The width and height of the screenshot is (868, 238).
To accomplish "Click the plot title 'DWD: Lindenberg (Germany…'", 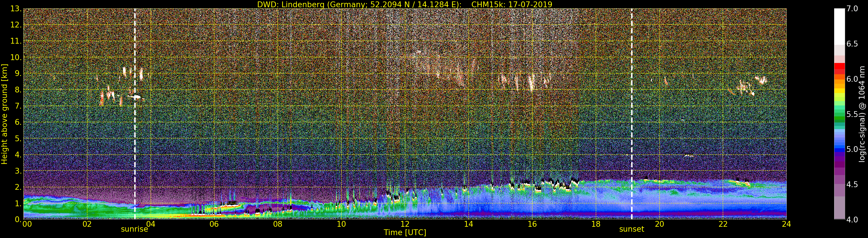I will 405,4.
